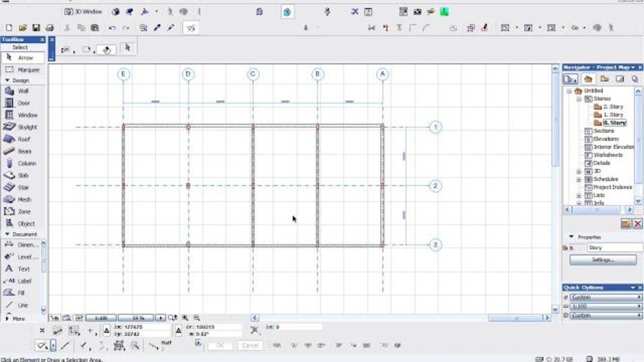Click the Story name input field in Properties
The image size is (644, 362).
pos(614,248)
